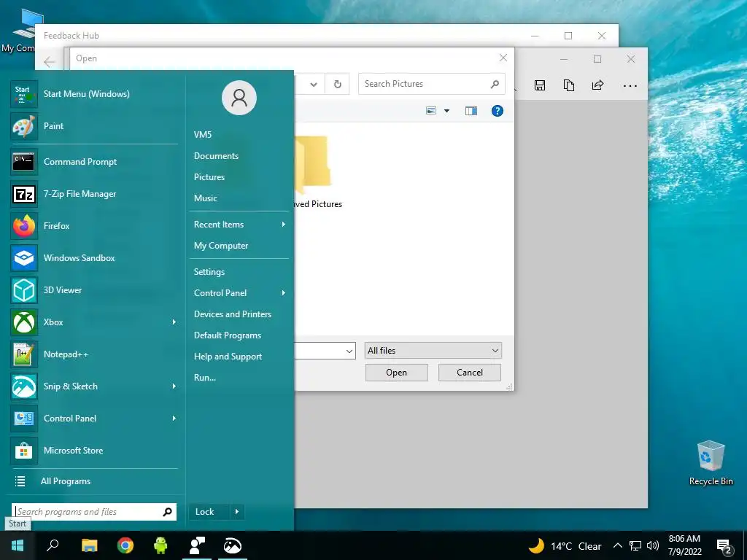Expand the Snip & Sketch submenu arrow

174,386
